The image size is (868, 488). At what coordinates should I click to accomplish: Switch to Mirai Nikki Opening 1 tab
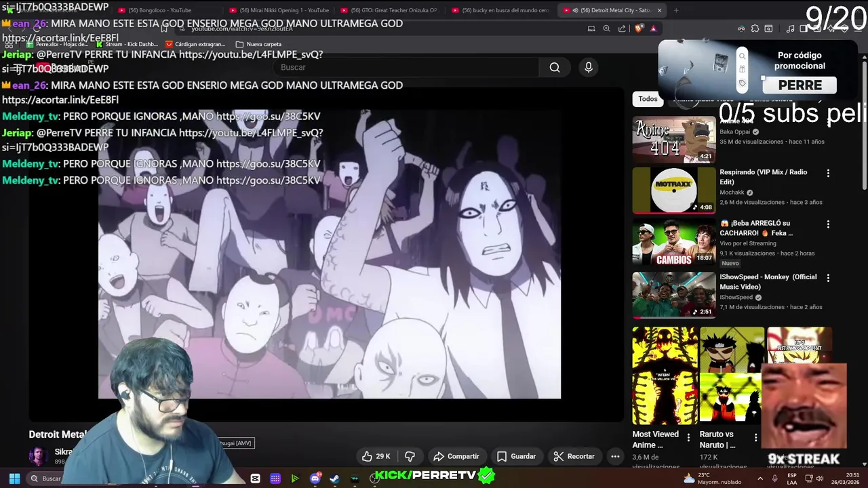(x=279, y=10)
